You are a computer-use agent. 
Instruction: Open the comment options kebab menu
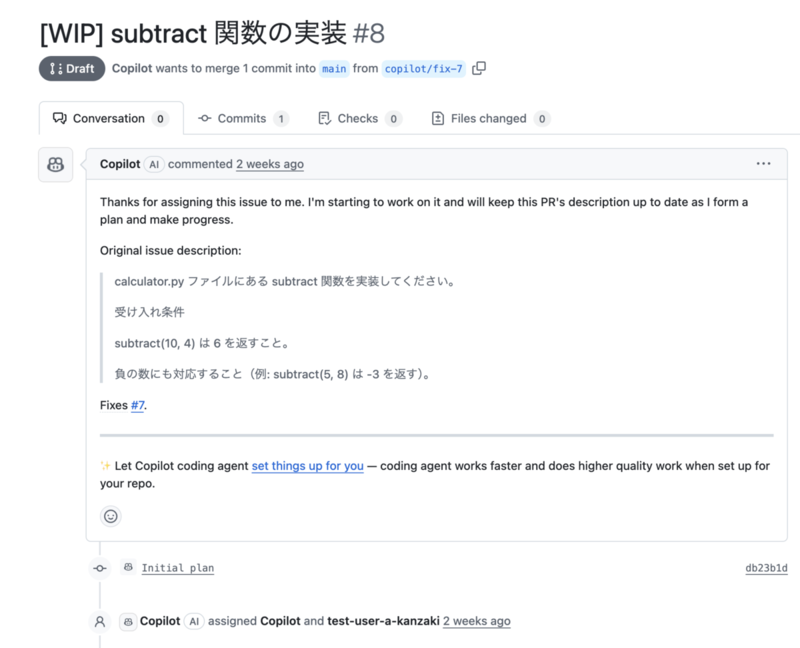click(763, 163)
